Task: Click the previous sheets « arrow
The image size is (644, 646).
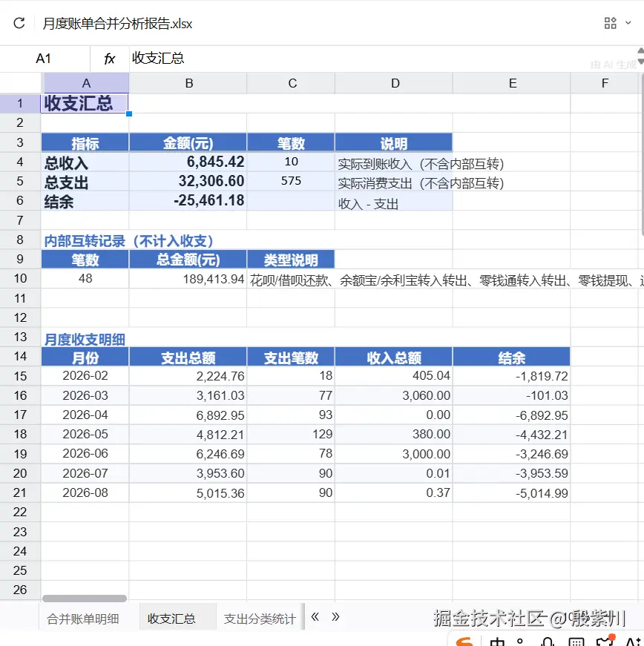Action: point(315,617)
